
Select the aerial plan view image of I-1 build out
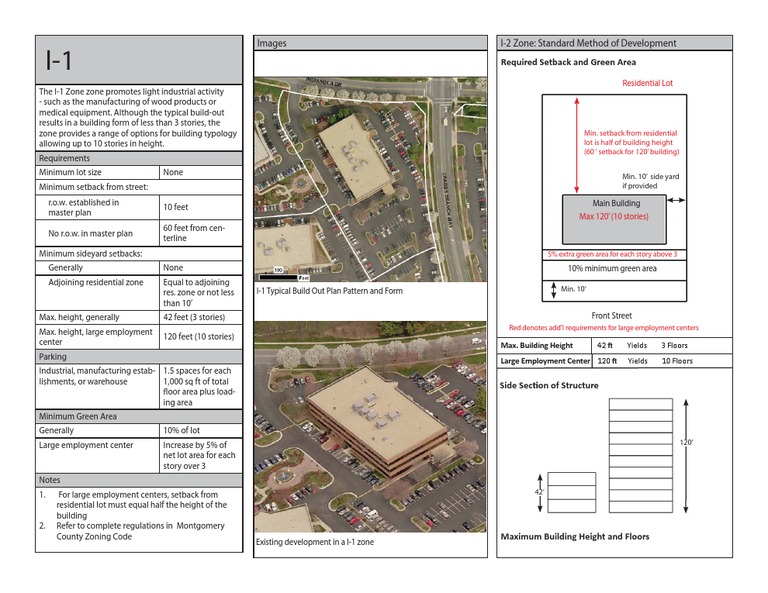pos(370,179)
